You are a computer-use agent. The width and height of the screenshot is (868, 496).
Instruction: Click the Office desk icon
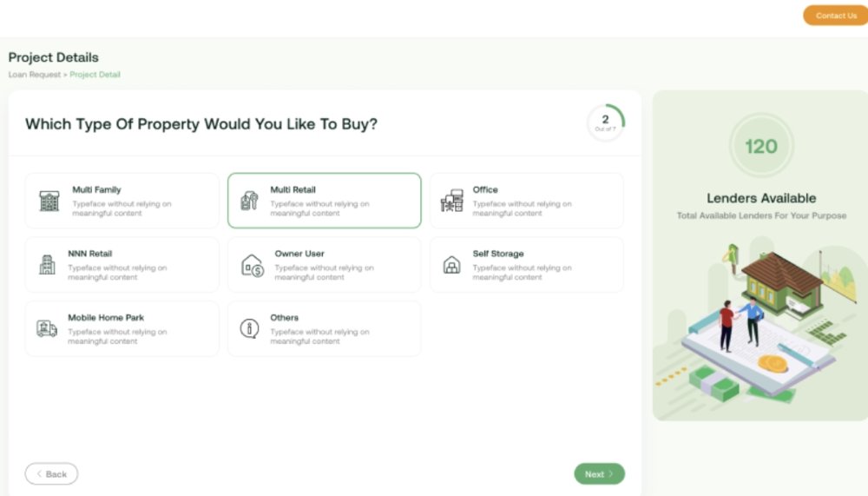click(x=451, y=201)
